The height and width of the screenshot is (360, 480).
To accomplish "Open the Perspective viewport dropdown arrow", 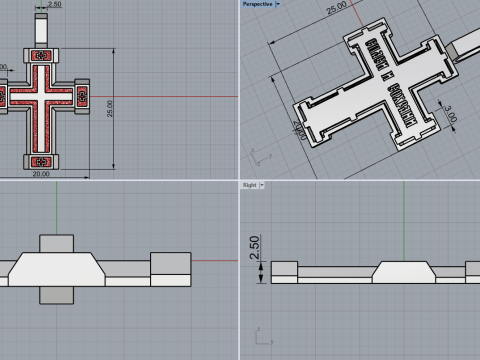I will (x=278, y=4).
